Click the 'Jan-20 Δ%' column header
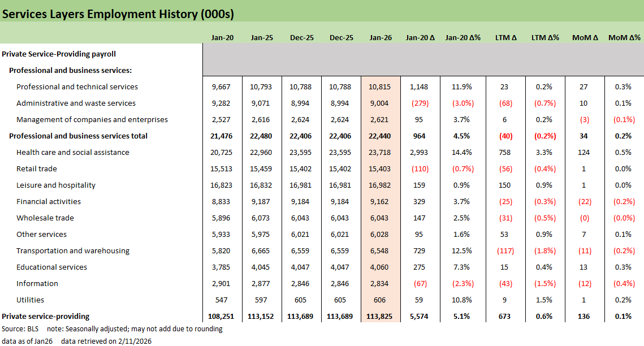This screenshot has width=644, height=346. [463, 37]
